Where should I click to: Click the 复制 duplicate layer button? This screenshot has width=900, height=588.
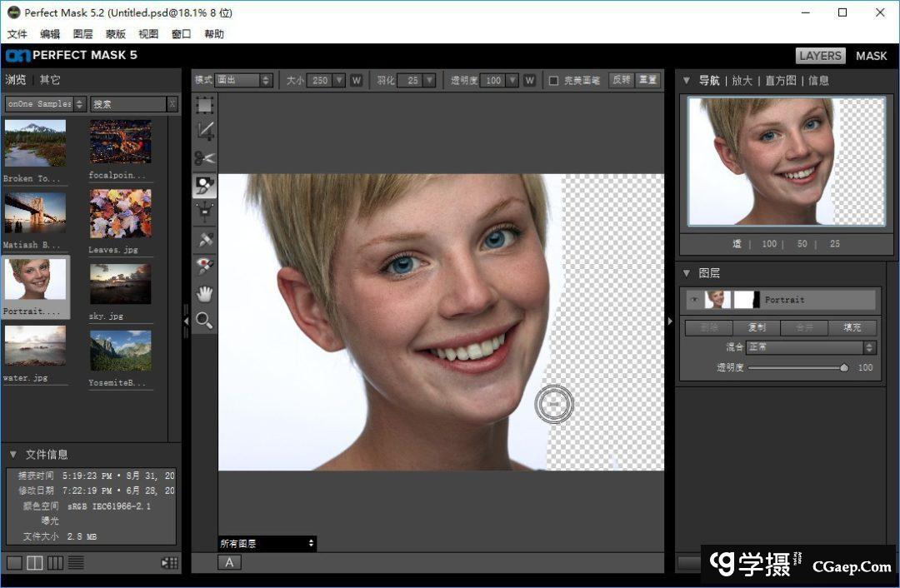tap(757, 327)
